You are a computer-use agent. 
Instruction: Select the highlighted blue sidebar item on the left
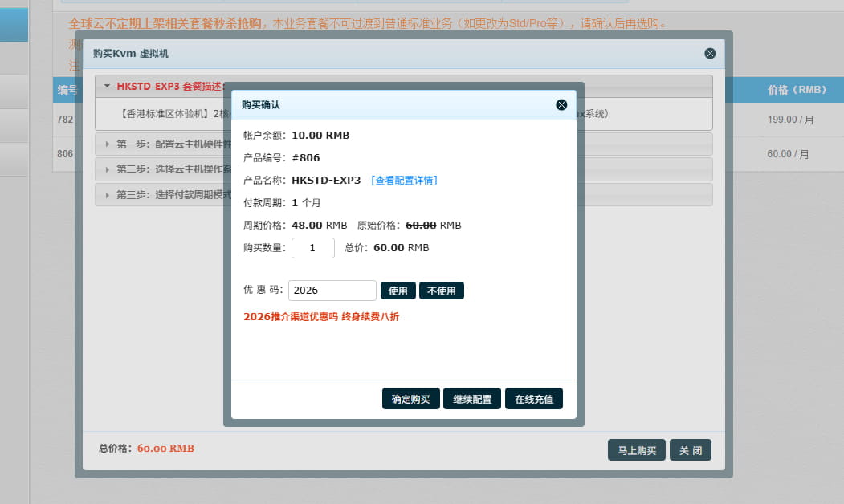click(x=13, y=24)
